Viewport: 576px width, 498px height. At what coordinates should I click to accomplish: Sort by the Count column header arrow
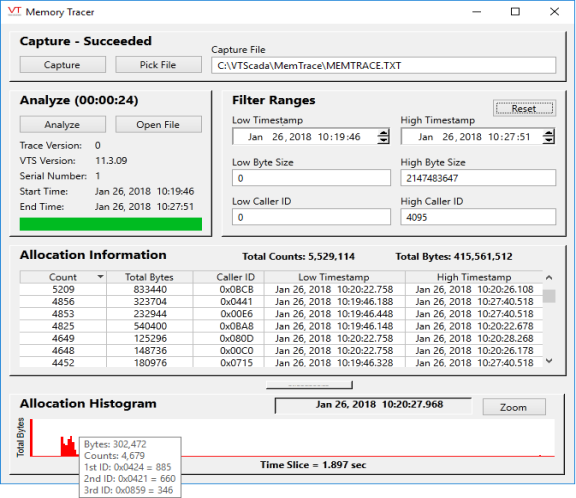point(100,277)
